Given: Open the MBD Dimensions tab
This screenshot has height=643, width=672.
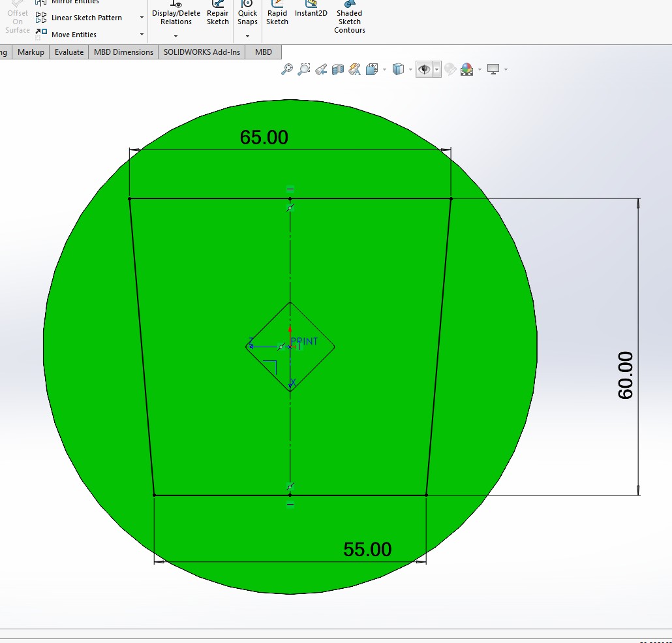Looking at the screenshot, I should [123, 52].
